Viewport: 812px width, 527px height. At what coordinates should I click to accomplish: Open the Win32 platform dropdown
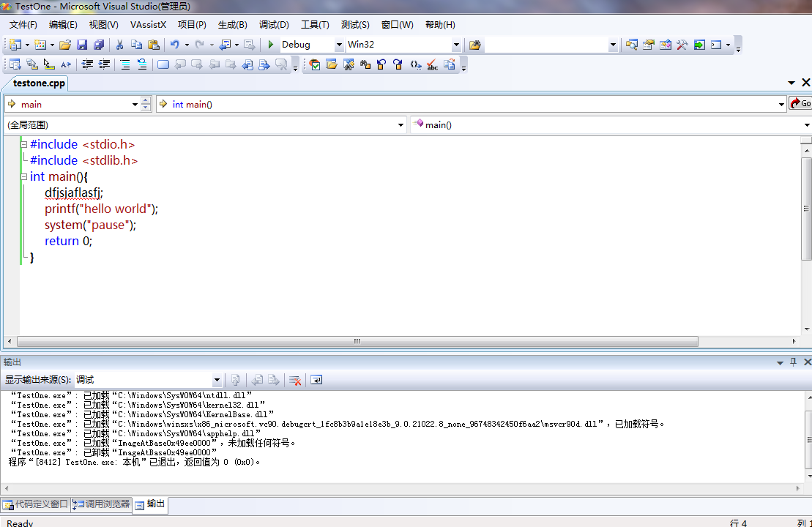point(456,45)
